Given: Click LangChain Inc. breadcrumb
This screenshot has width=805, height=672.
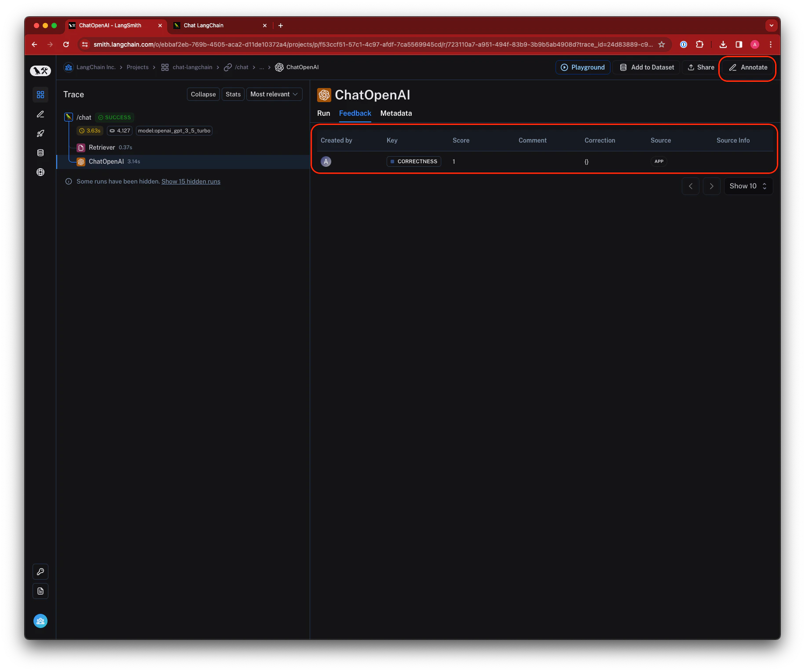Looking at the screenshot, I should pyautogui.click(x=90, y=67).
